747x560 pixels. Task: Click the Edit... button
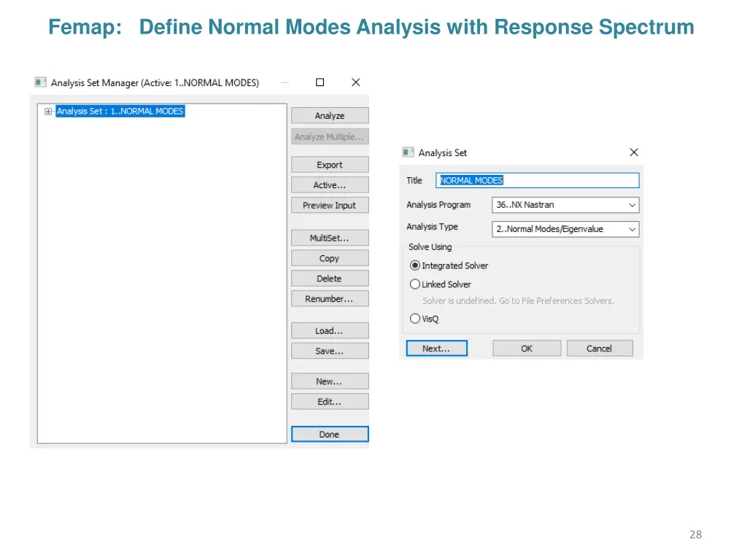click(x=330, y=402)
